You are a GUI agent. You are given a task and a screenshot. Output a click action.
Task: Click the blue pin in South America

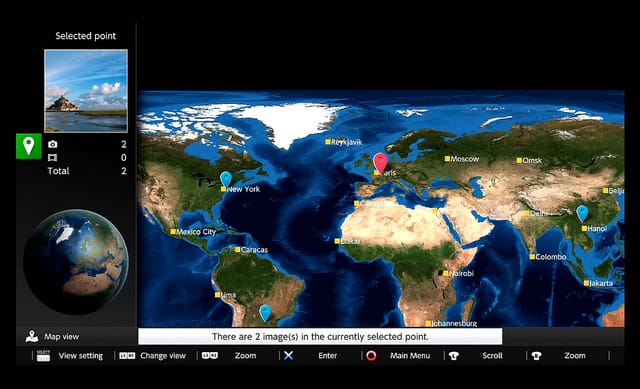[x=265, y=313]
